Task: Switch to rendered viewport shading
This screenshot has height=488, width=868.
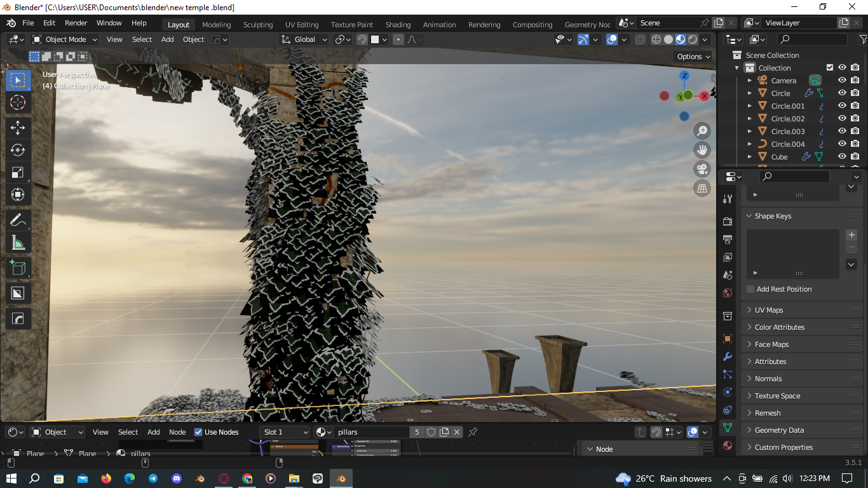Action: (693, 39)
